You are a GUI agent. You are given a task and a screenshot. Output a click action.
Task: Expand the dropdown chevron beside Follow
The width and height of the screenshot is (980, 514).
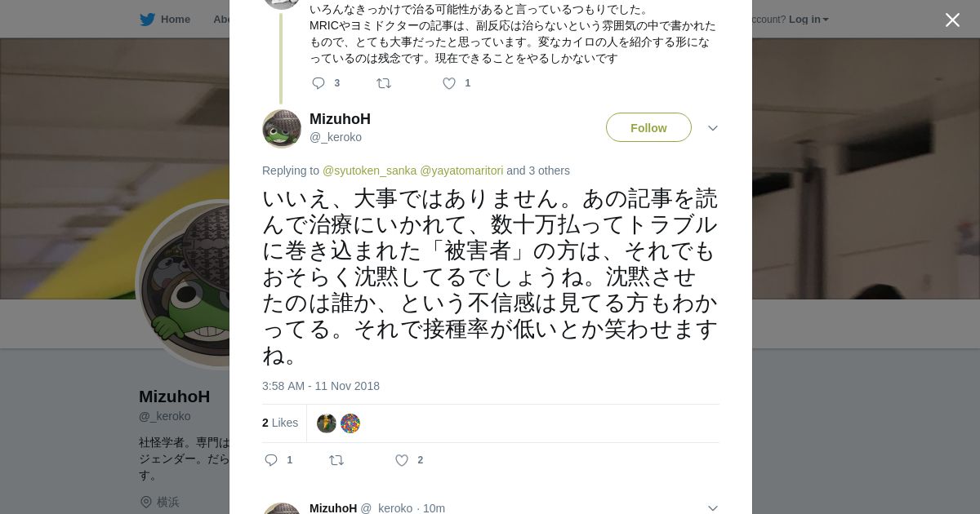(x=712, y=128)
